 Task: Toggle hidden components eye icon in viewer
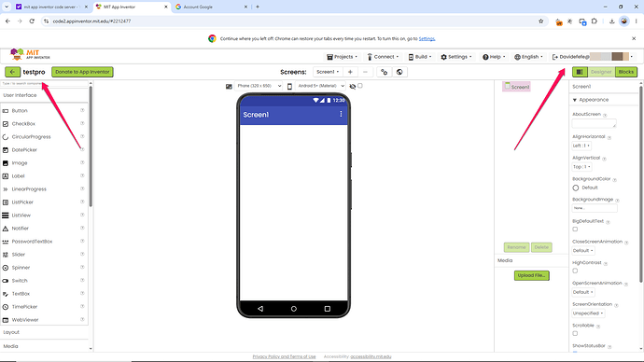click(353, 86)
